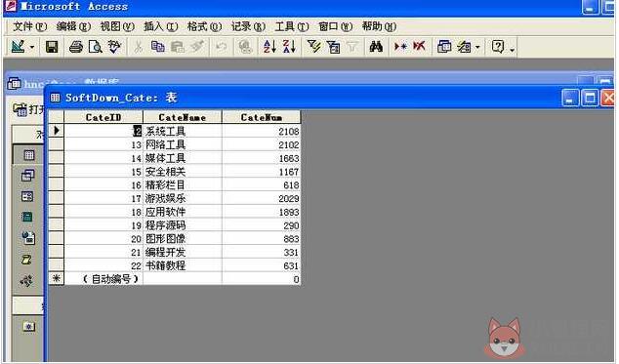The width and height of the screenshot is (619, 364).
Task: Click the 书籍教程 cell
Action: 183,265
